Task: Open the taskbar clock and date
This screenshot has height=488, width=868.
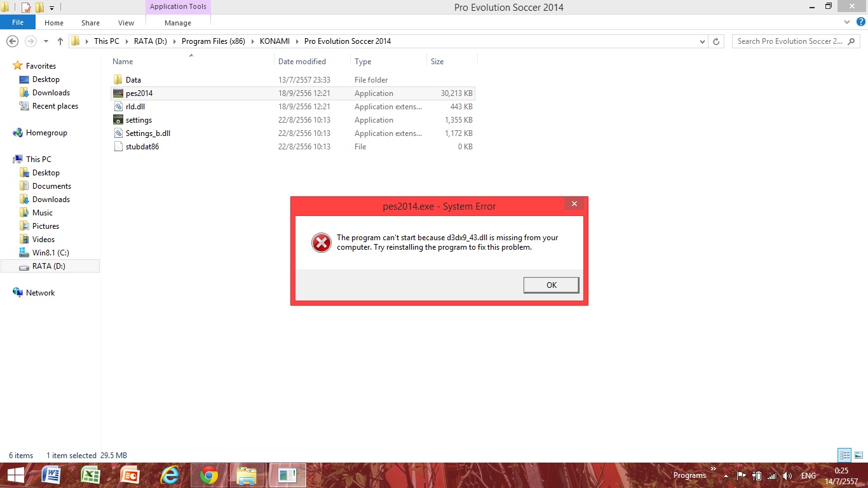Action: click(x=841, y=475)
